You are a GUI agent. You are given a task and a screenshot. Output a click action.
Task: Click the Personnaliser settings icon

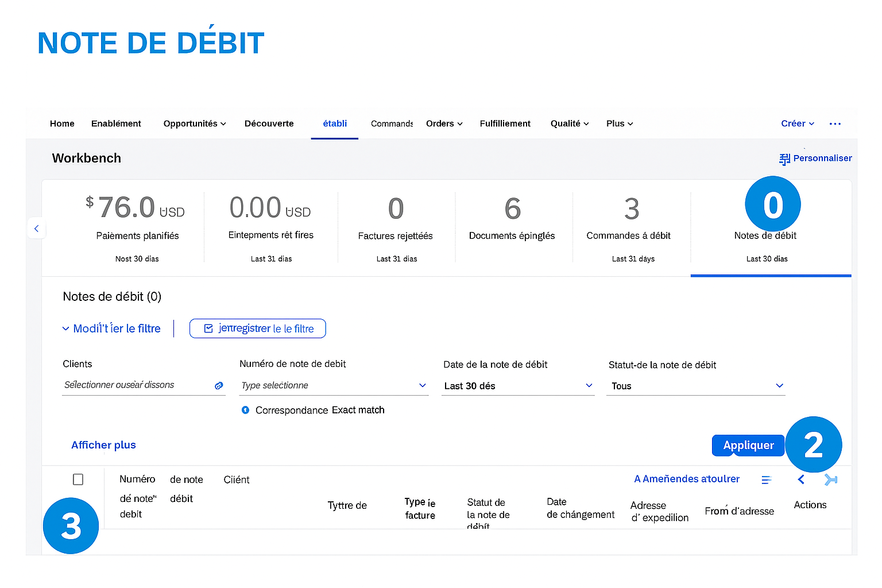(784, 159)
